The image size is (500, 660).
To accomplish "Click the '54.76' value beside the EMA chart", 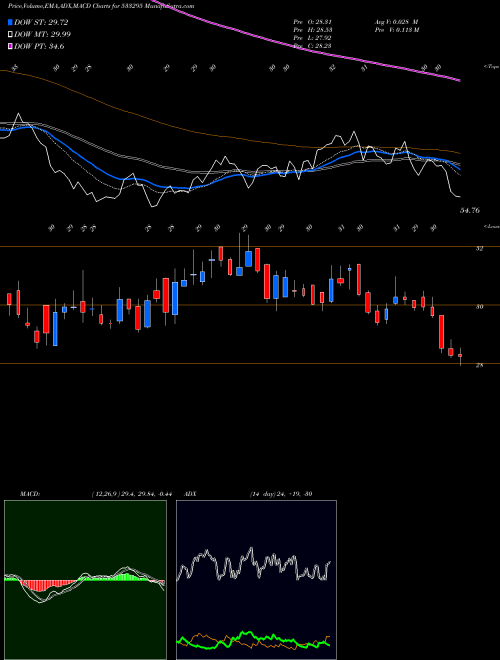I will (x=470, y=210).
